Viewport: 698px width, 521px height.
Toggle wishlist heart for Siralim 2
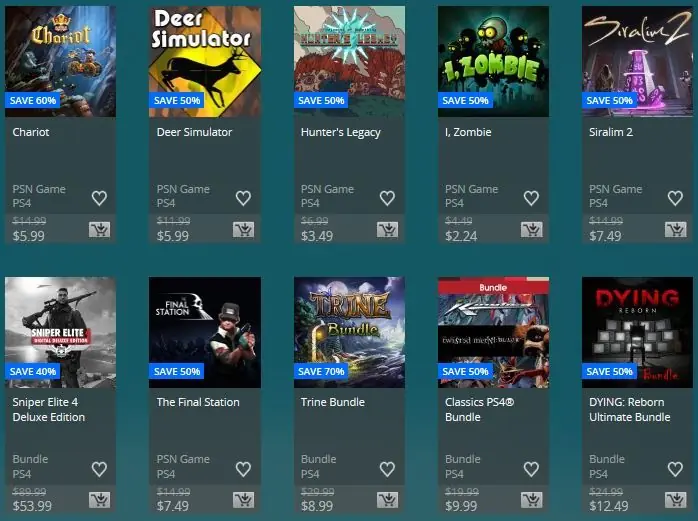tap(675, 198)
